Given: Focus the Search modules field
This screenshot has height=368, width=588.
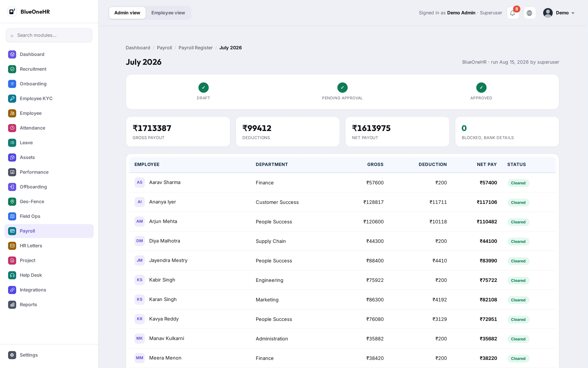Looking at the screenshot, I should point(49,35).
